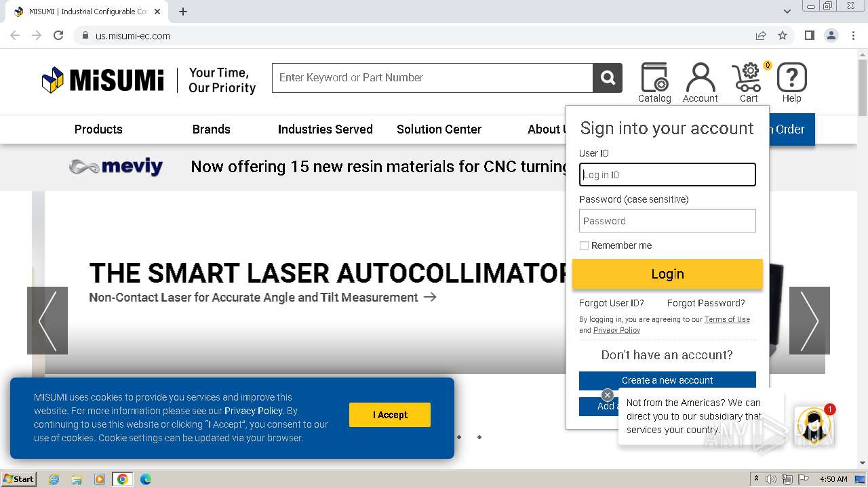Show hidden system tray icons
Image resolution: width=868 pixels, height=488 pixels.
click(x=756, y=479)
